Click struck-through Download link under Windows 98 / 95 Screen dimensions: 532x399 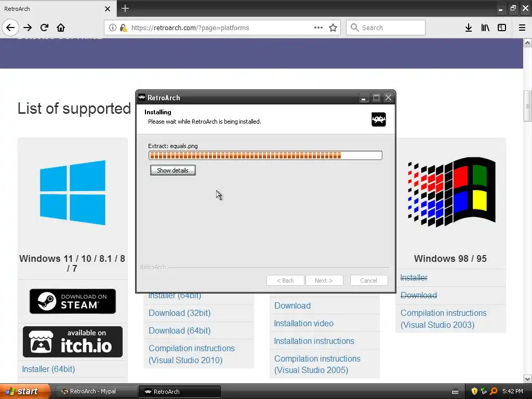pos(419,295)
